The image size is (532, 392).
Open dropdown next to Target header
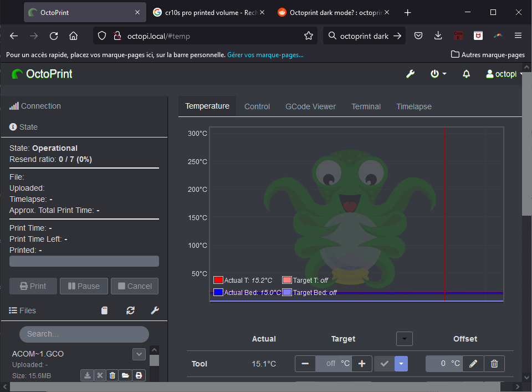(405, 339)
